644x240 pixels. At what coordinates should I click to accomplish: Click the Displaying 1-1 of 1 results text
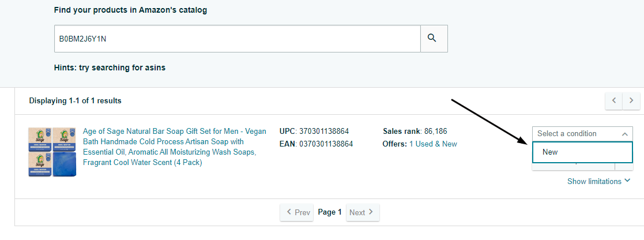click(x=75, y=101)
